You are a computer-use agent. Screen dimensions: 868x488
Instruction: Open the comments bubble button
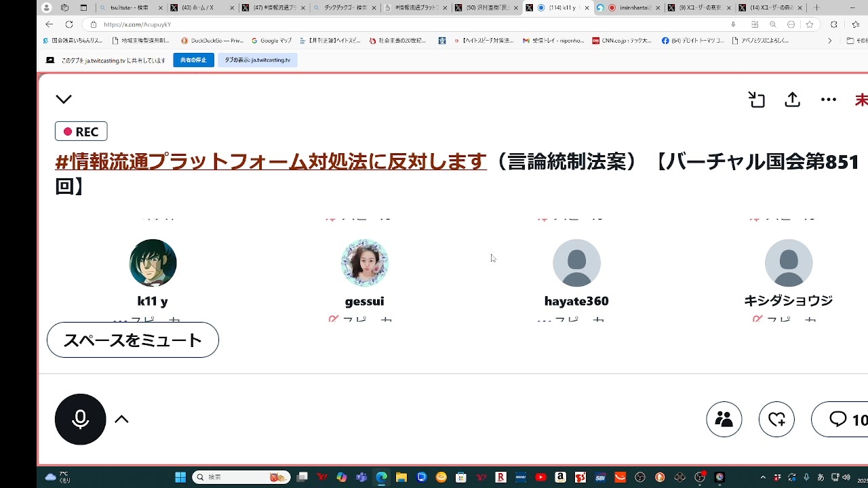click(x=841, y=420)
